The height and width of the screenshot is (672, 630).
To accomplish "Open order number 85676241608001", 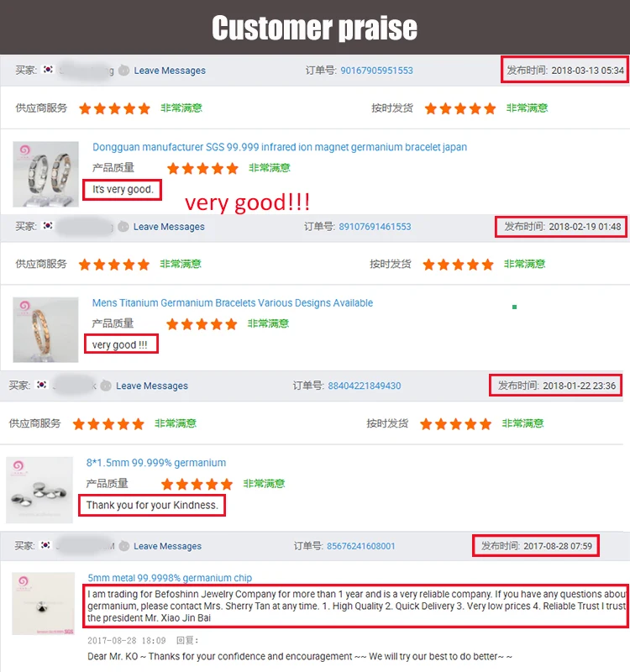I will click(x=361, y=546).
